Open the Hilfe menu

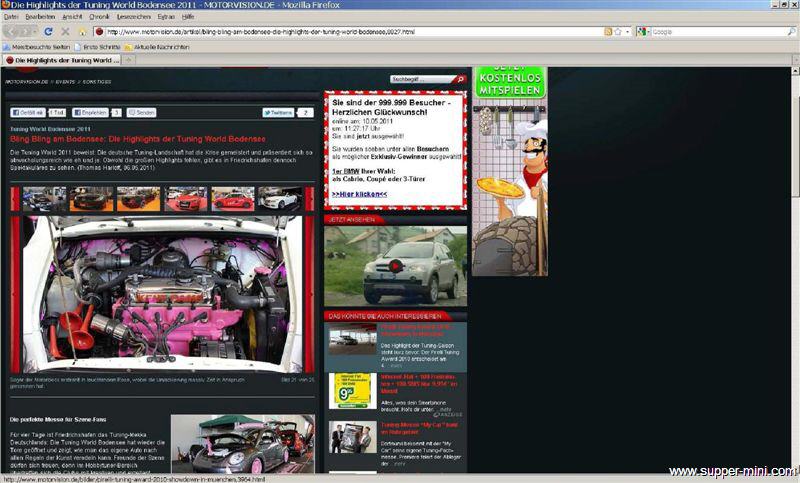188,17
